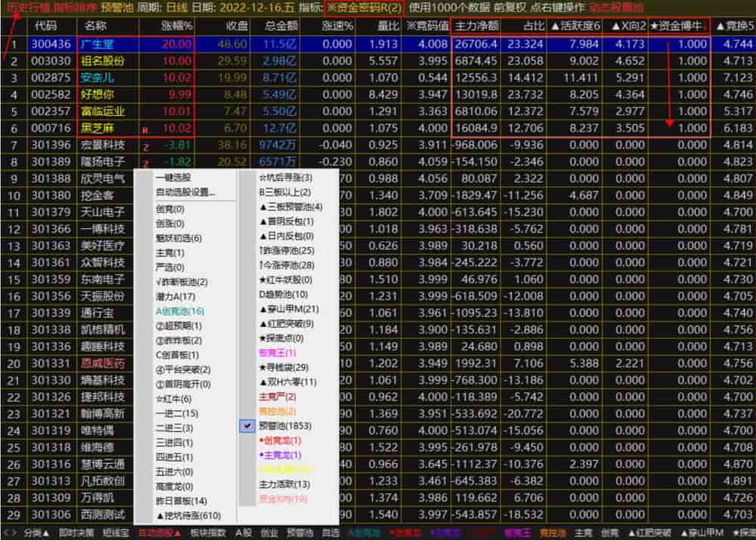Open the ▲红肥突破 tab in the bottom bar
756x540 pixels.
(649, 533)
